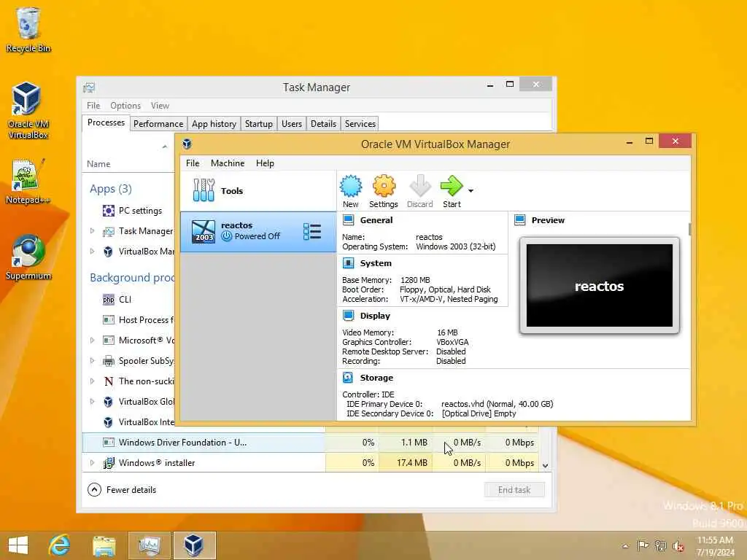
Task: Open Task Manager File menu
Action: click(x=93, y=105)
